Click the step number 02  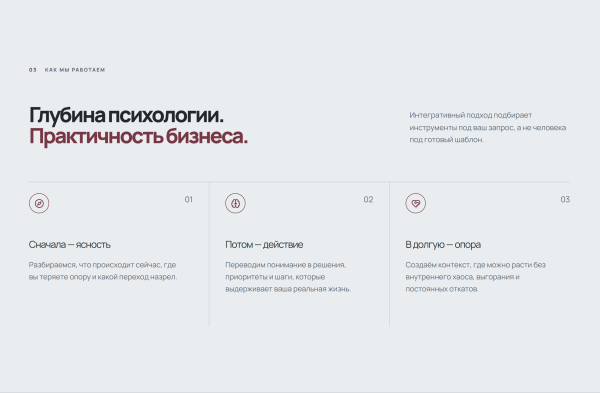point(368,199)
